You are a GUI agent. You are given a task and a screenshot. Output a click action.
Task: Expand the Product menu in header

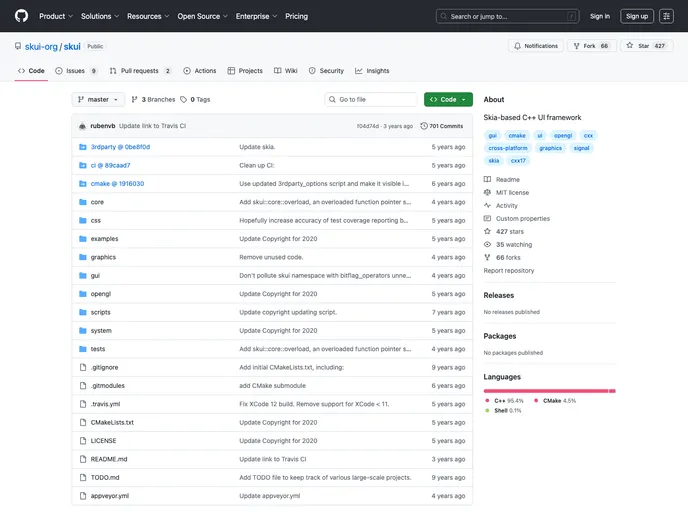[x=55, y=16]
